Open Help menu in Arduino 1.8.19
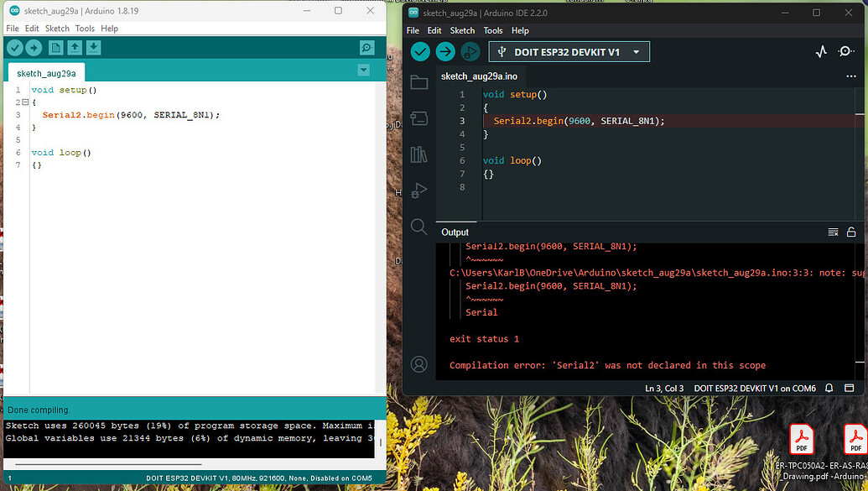868x491 pixels. 110,29
